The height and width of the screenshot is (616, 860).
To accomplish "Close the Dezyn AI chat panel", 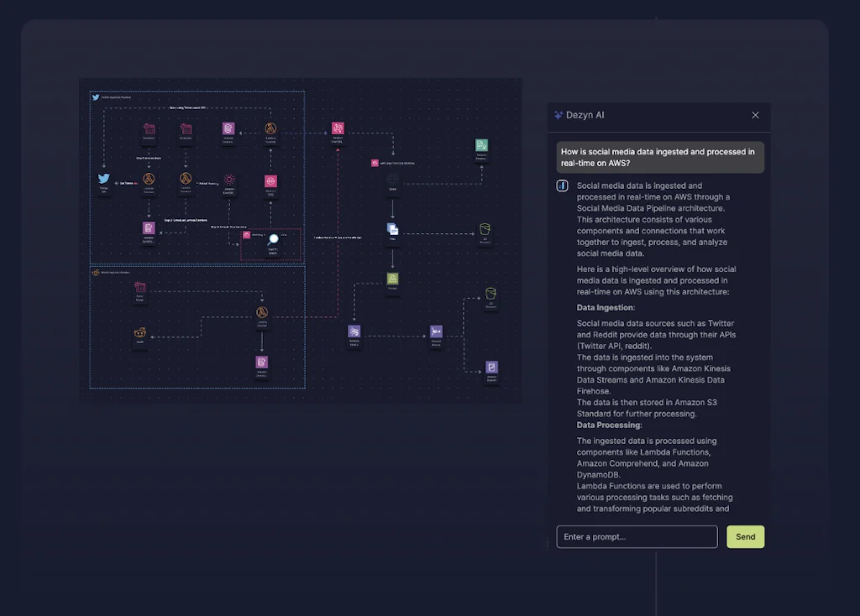I will (755, 115).
